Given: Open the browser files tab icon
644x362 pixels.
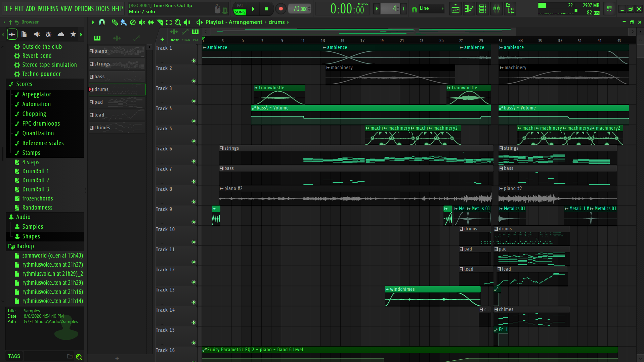Looking at the screenshot, I should (x=24, y=34).
